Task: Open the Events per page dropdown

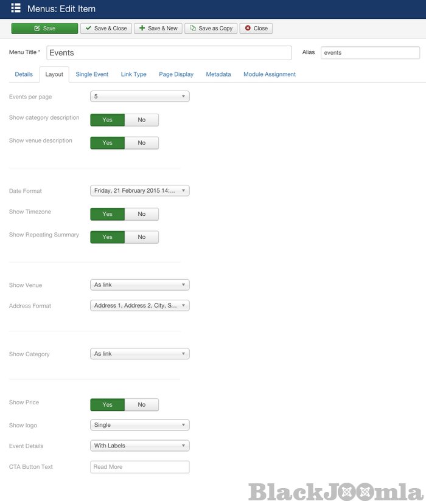Action: (x=139, y=97)
